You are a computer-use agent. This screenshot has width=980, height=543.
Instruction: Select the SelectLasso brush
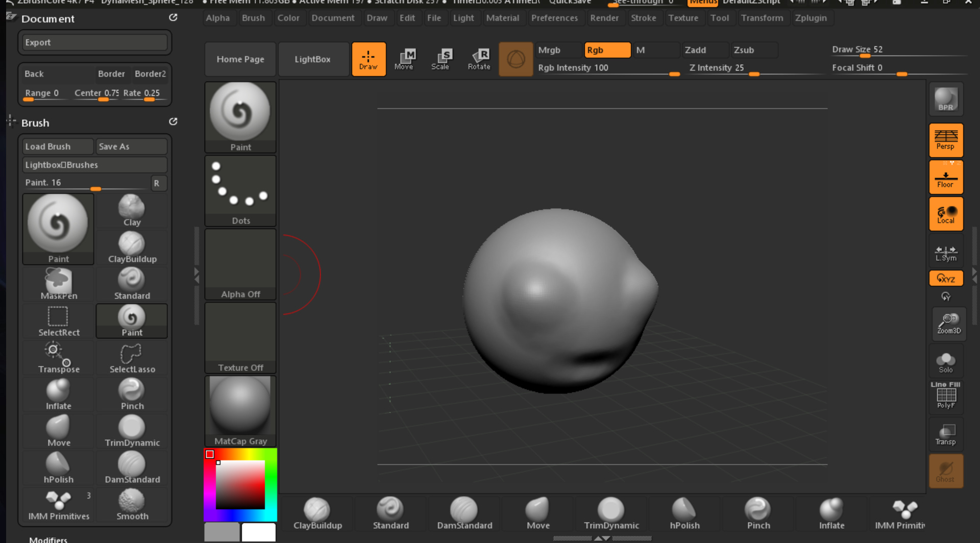[x=132, y=358]
